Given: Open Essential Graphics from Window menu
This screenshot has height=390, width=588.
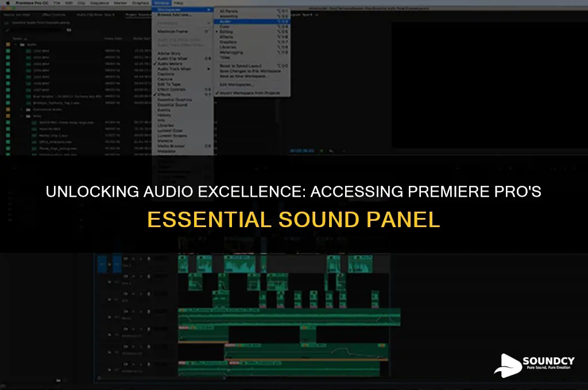Looking at the screenshot, I should pyautogui.click(x=183, y=100).
